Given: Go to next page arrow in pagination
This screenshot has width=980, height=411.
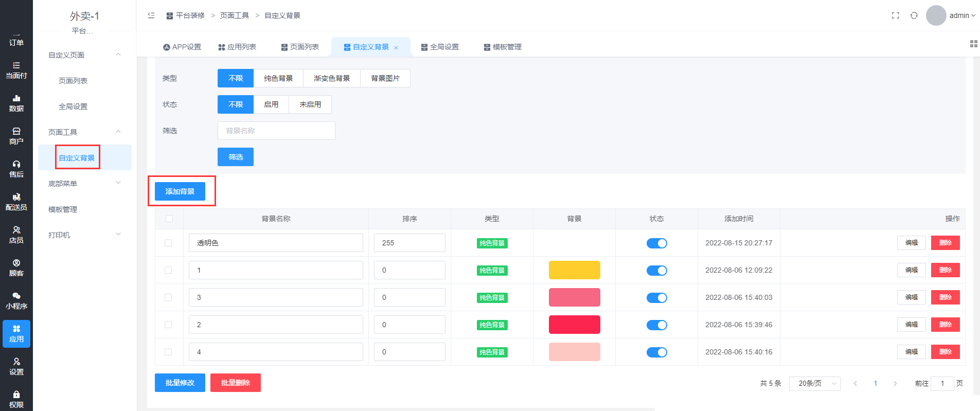Looking at the screenshot, I should [895, 383].
